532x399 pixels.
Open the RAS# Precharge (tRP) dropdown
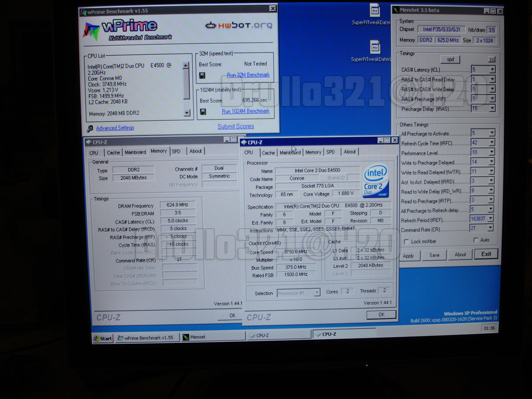[x=492, y=99]
